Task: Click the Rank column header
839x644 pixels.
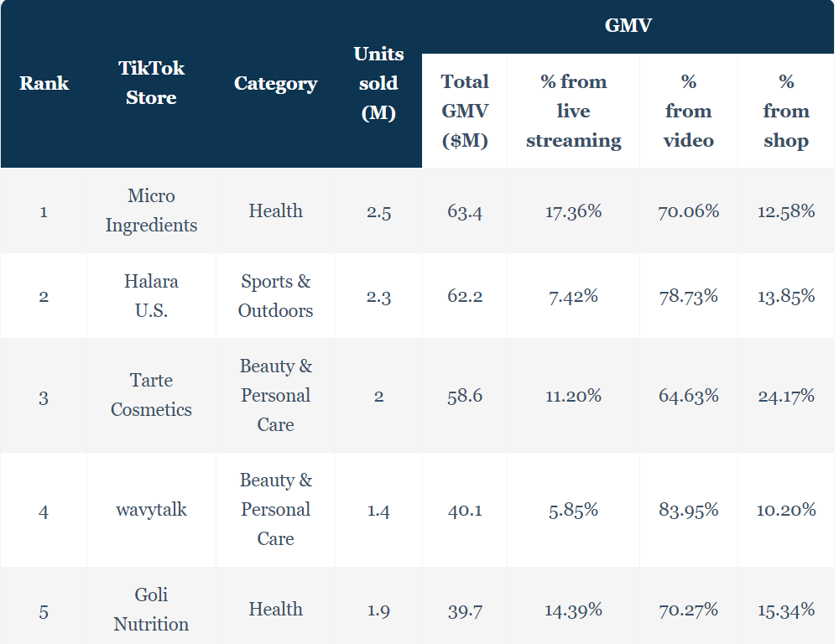Action: [x=44, y=83]
